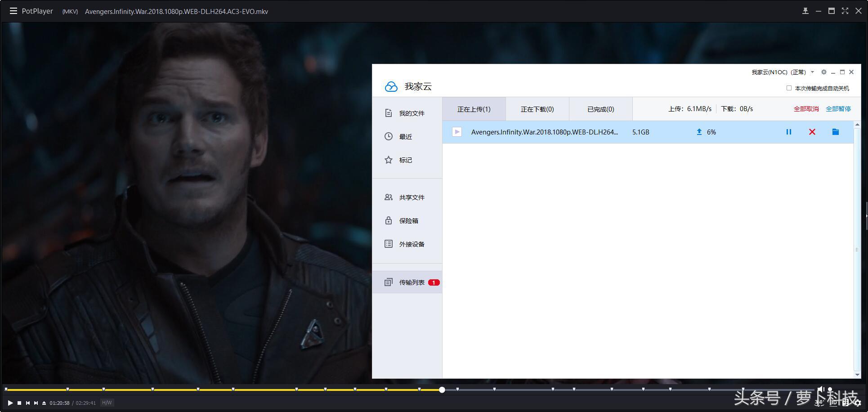The height and width of the screenshot is (412, 868).
Task: Open 我的文件 section in the cloud sidebar
Action: click(x=411, y=113)
